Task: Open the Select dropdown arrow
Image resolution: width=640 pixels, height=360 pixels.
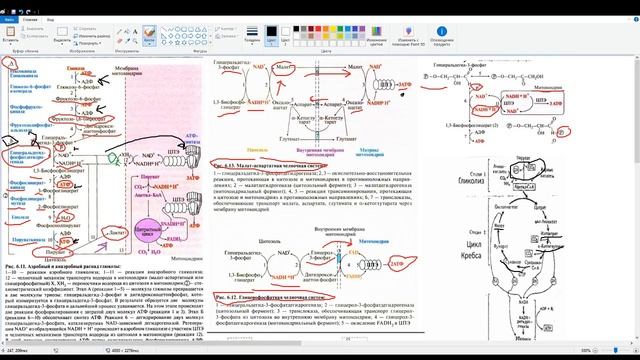Action: pos(62,44)
